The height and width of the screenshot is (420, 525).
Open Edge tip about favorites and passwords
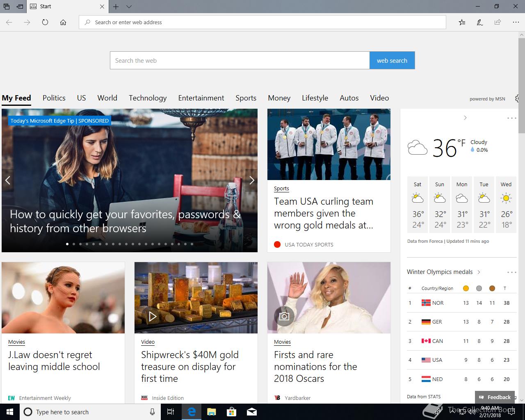coord(125,221)
